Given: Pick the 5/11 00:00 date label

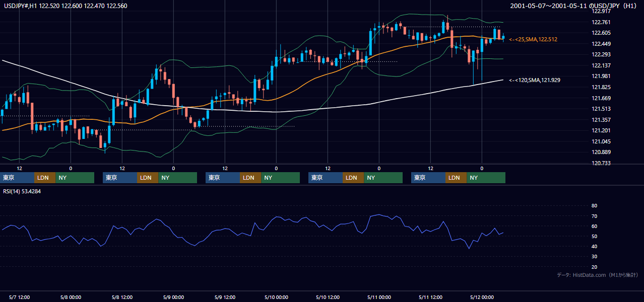Looking at the screenshot, I should coord(379,297).
